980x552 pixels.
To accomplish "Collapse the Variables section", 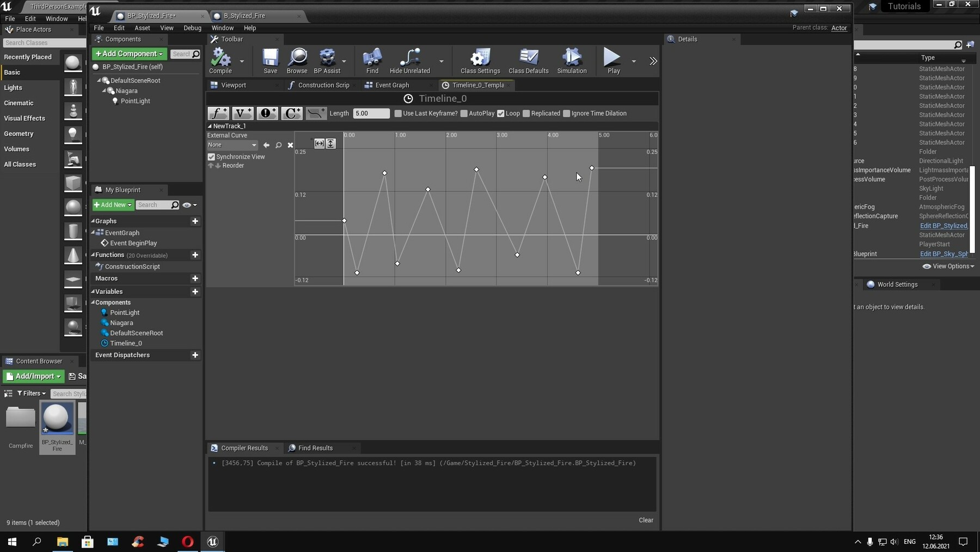I will pos(93,292).
